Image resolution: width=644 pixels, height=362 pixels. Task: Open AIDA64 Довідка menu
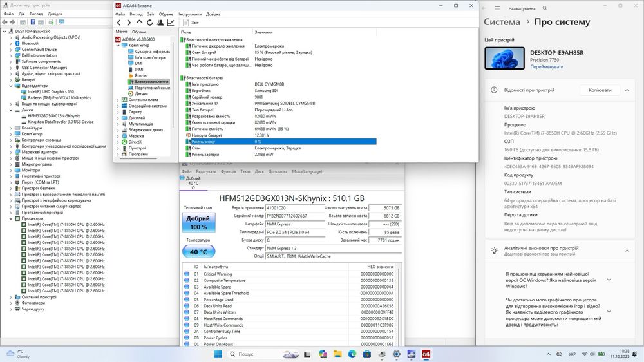(x=213, y=14)
